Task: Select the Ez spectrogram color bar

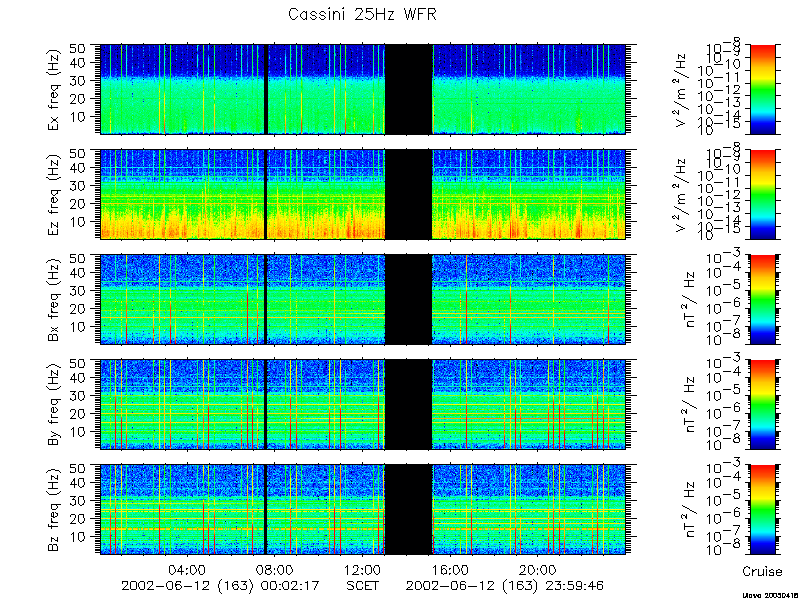Action: pos(762,194)
